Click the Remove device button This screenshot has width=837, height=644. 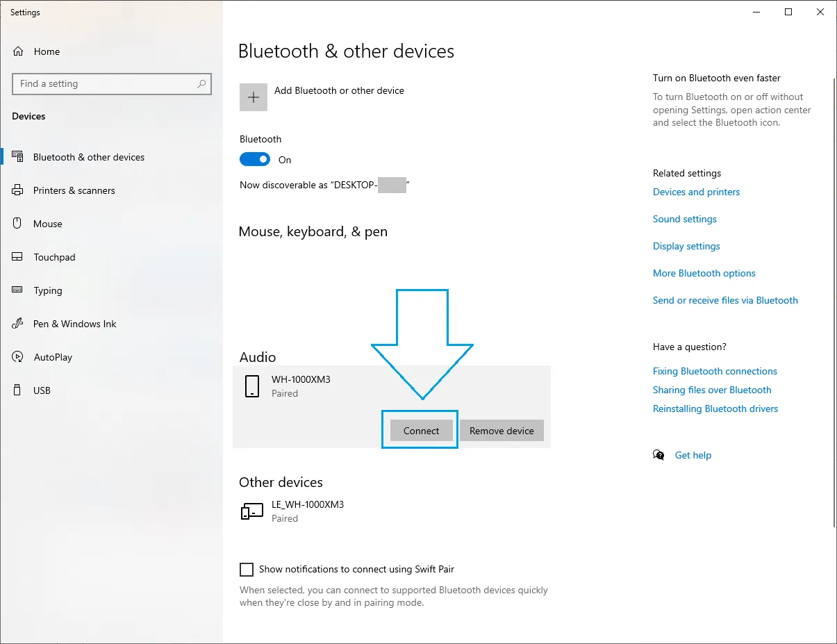click(x=502, y=431)
